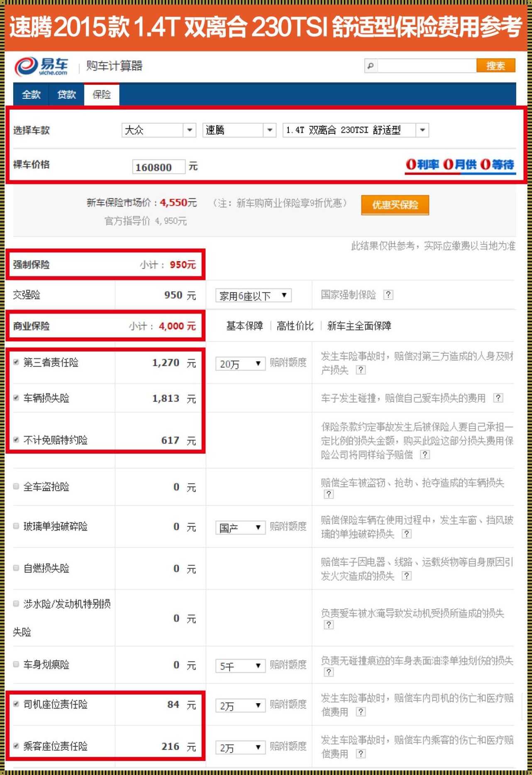Uncheck the 乘客座位责任险 checkbox

click(16, 746)
